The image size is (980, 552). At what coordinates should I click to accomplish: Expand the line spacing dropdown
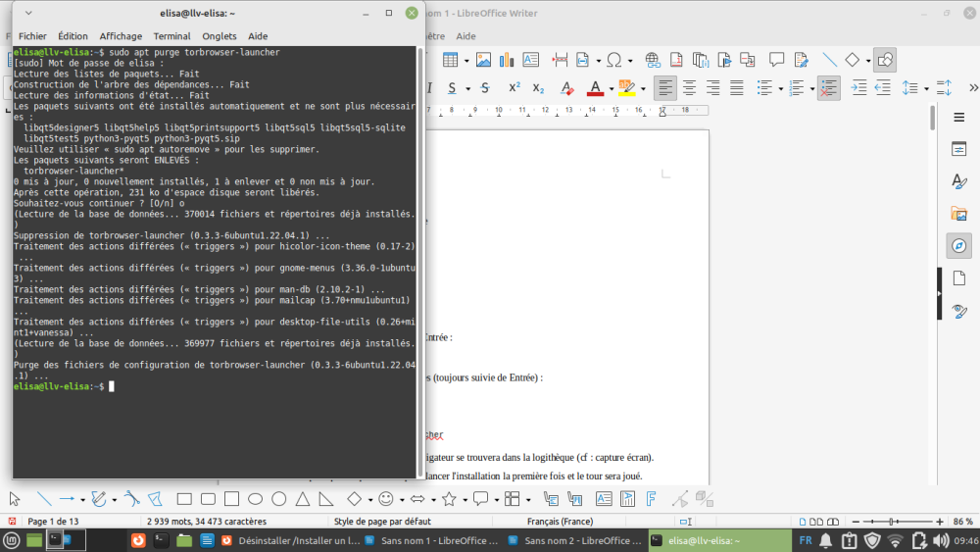click(925, 87)
